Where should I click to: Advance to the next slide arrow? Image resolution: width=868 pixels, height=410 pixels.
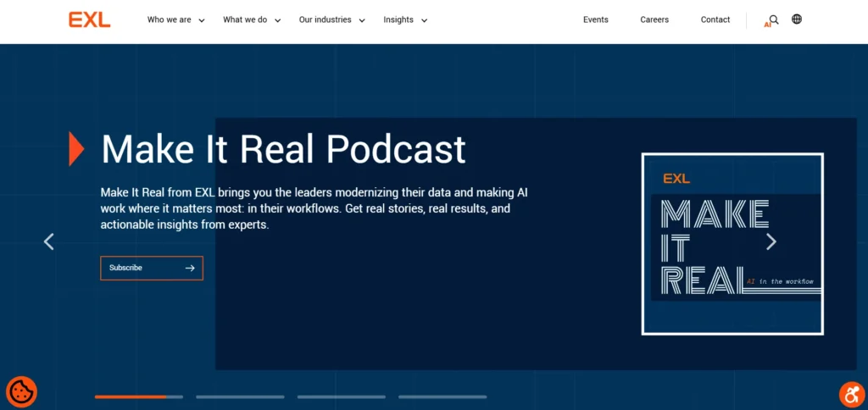[x=771, y=241]
